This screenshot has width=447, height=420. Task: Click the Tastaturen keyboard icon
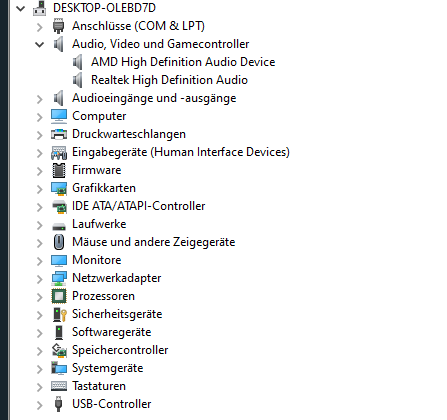pos(59,386)
